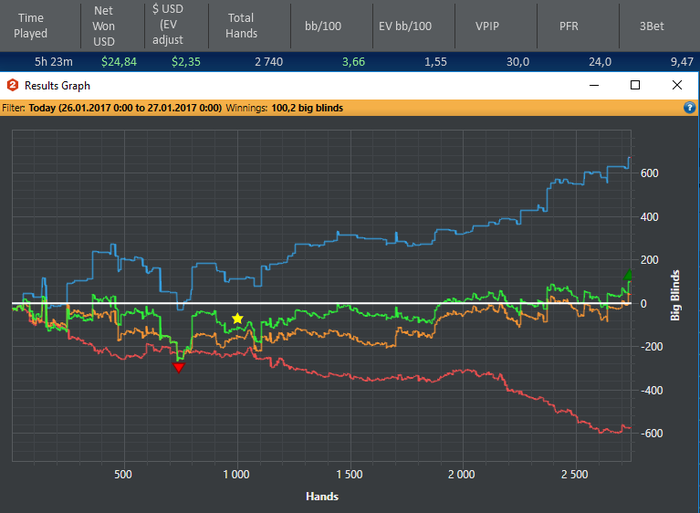Viewport: 700px width, 513px height.
Task: Click the Today date range filter text
Action: (125, 108)
